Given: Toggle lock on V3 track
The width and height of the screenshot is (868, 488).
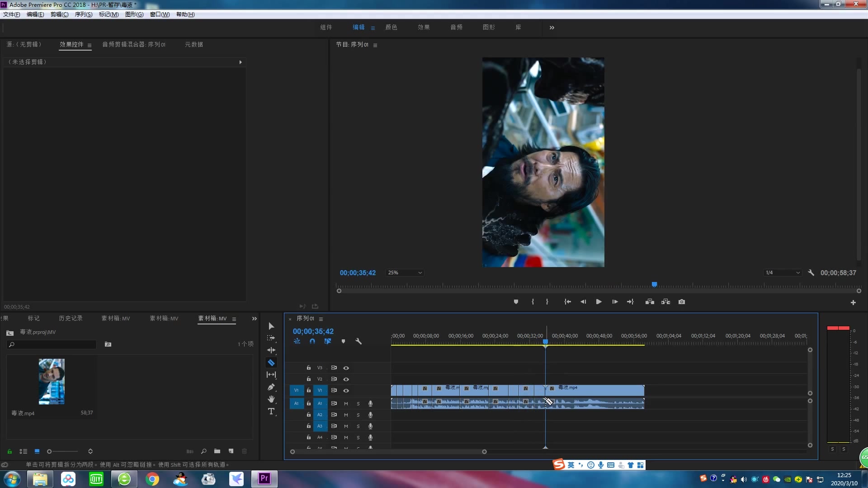Looking at the screenshot, I should coord(309,368).
